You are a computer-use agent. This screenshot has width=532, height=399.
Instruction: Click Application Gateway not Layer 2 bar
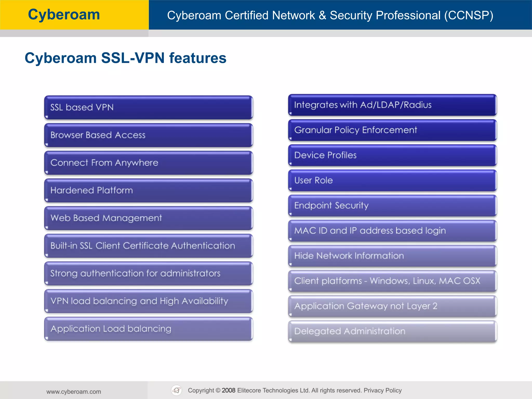(393, 306)
